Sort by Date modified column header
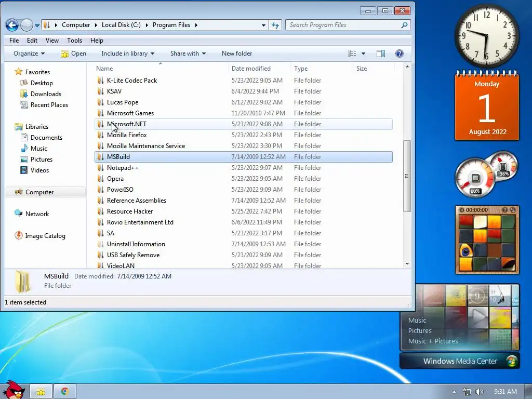 click(251, 69)
